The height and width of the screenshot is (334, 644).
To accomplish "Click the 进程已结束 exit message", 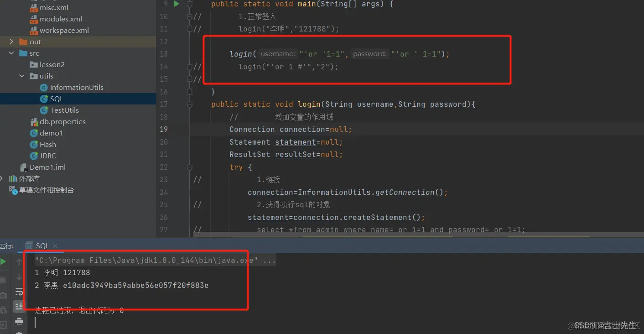I will (x=79, y=311).
